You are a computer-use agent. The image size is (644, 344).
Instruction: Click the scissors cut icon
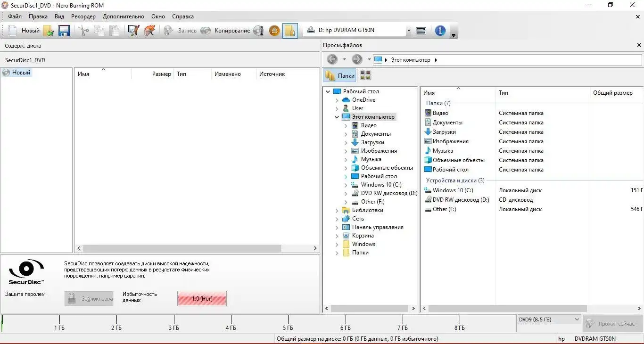point(83,31)
